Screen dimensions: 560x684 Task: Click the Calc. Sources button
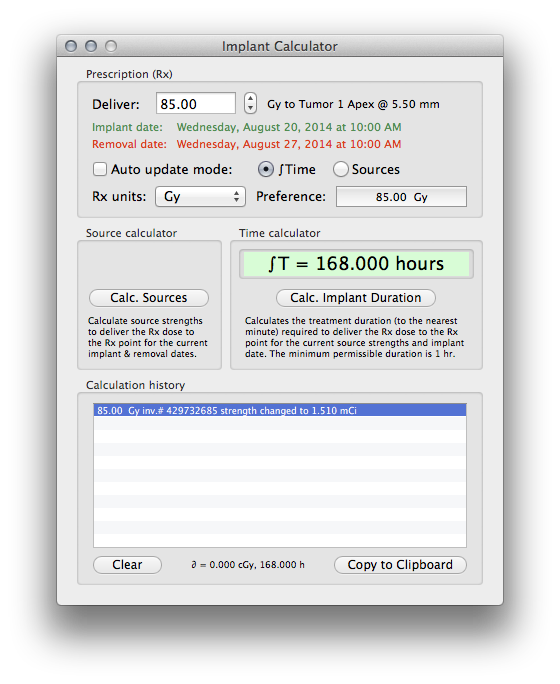coord(149,298)
